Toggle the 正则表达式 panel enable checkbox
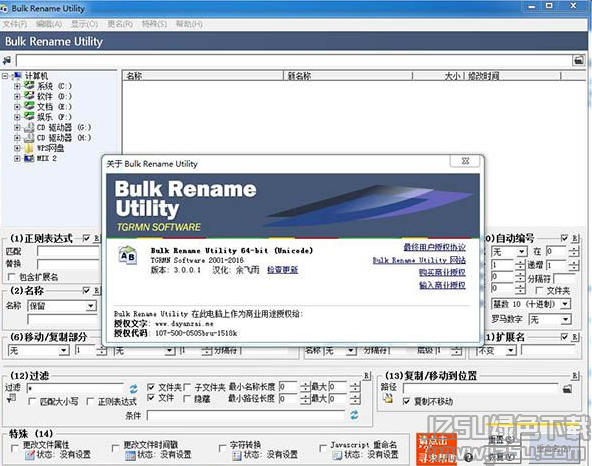Image resolution: width=592 pixels, height=466 pixels. (x=86, y=238)
